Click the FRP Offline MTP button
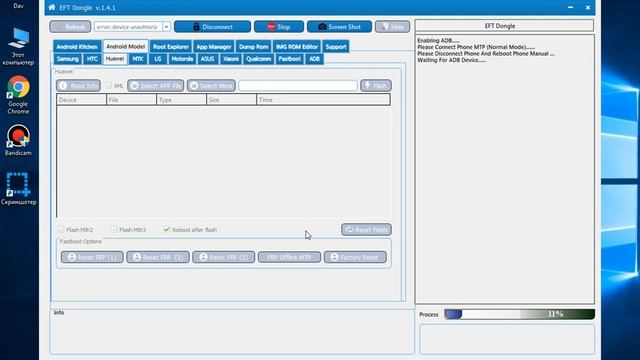The width and height of the screenshot is (640, 360). pos(289,257)
